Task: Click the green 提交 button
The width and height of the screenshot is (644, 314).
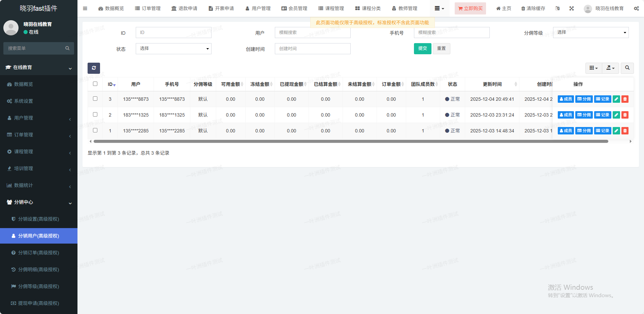Action: [422, 49]
